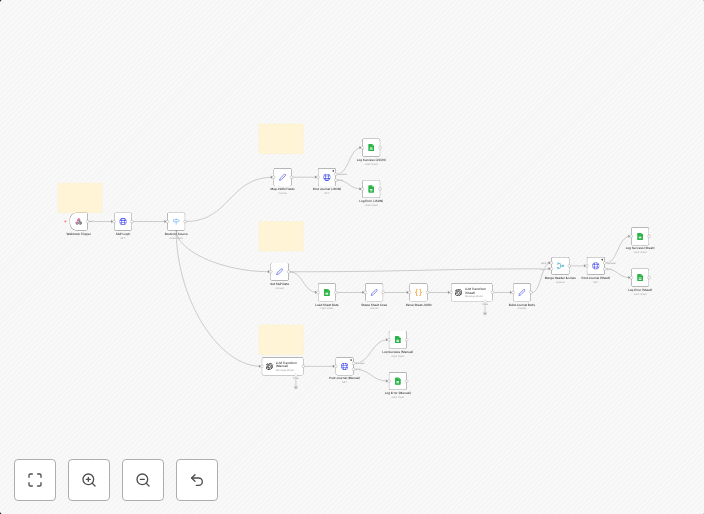
Task: Select the LLM Transform (Sheet) node
Action: (472, 293)
